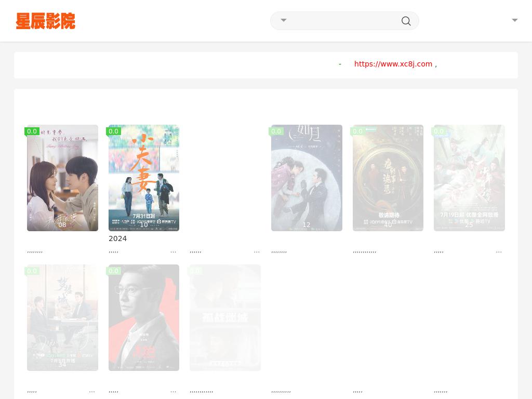Viewport: 532px width, 399px height.
Task: Click the 0.0 badge on the 梦想城 poster
Action: tap(32, 271)
